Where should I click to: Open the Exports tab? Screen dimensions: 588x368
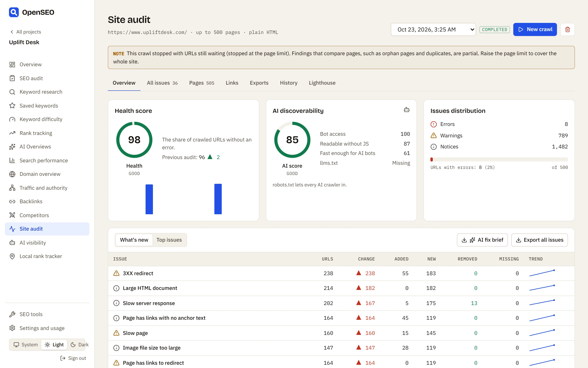point(259,83)
